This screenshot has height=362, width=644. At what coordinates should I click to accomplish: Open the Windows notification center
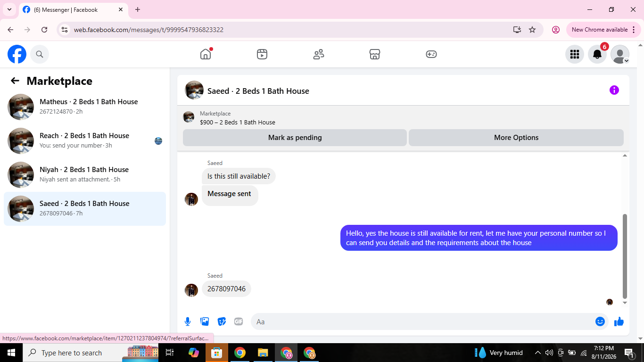[629, 353]
